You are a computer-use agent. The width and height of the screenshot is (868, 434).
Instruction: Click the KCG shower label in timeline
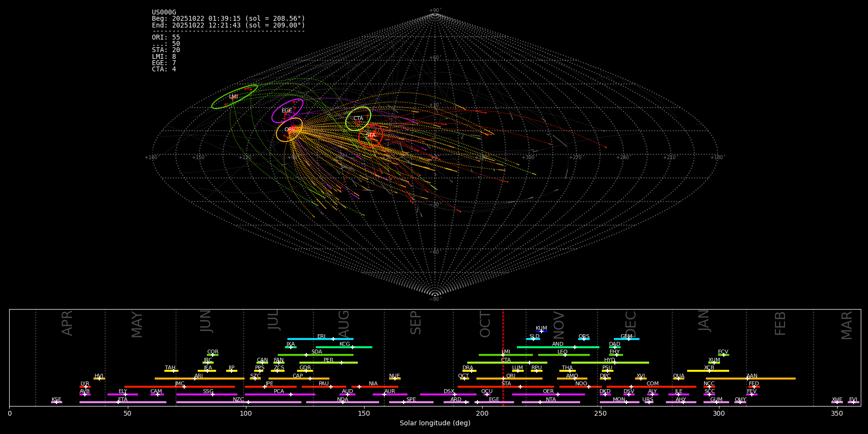(345, 344)
